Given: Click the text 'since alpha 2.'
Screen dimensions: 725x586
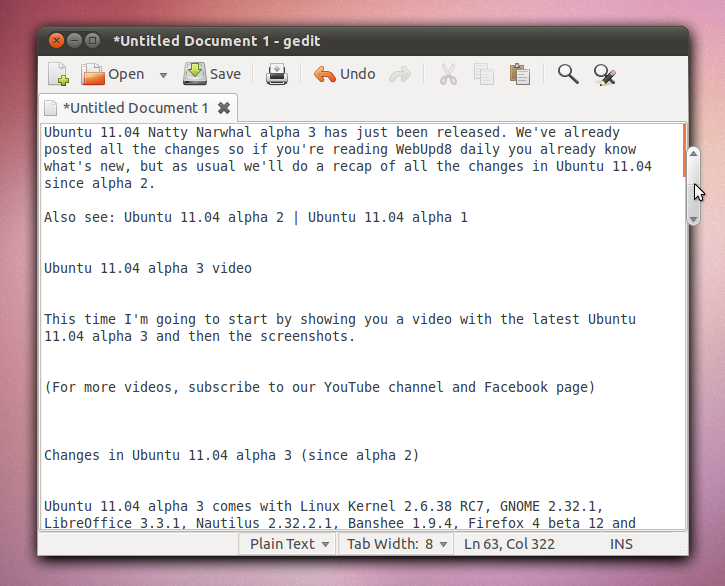Looking at the screenshot, I should pos(99,184).
